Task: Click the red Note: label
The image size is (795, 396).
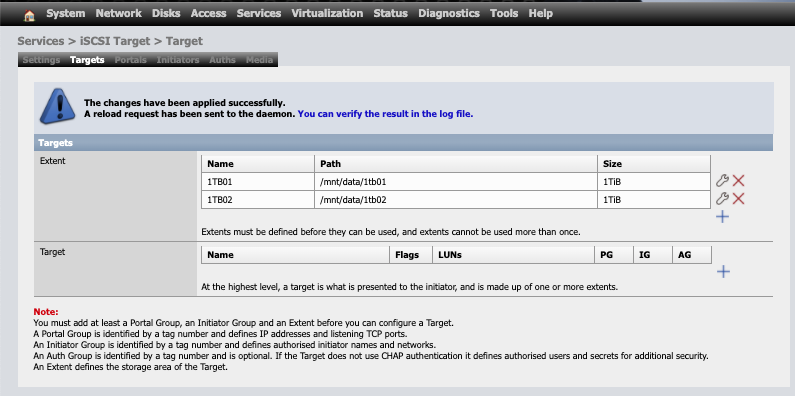Action: [46, 312]
